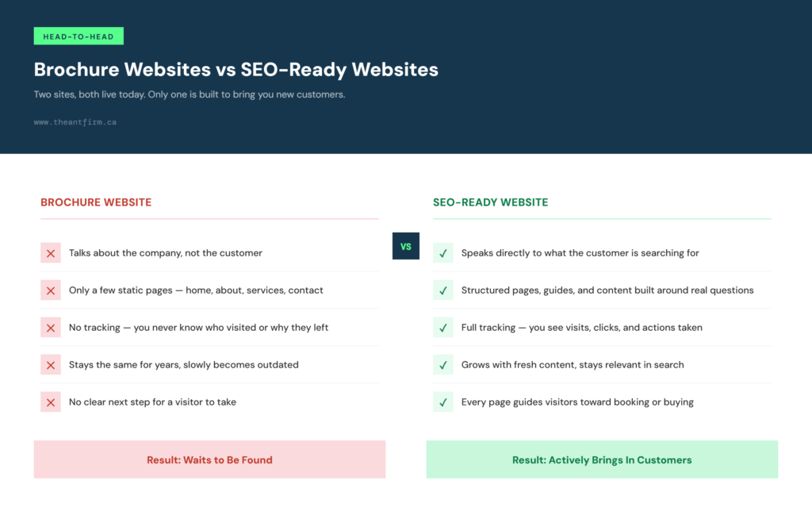Click text 'No clear next step for a visitor'
The image size is (812, 519).
pos(153,402)
